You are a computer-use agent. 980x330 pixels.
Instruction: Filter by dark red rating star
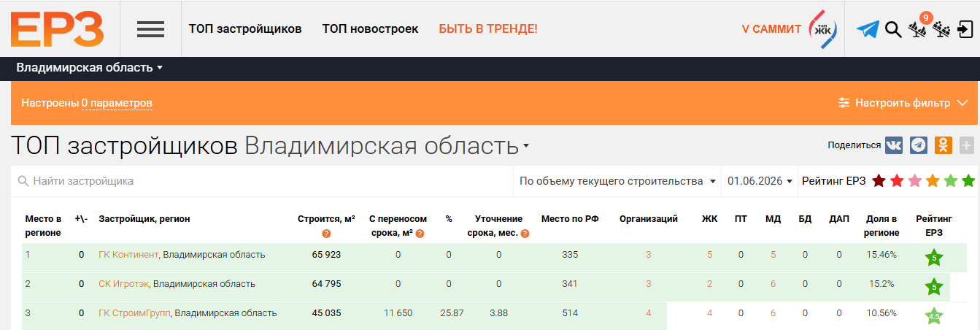pos(879,181)
